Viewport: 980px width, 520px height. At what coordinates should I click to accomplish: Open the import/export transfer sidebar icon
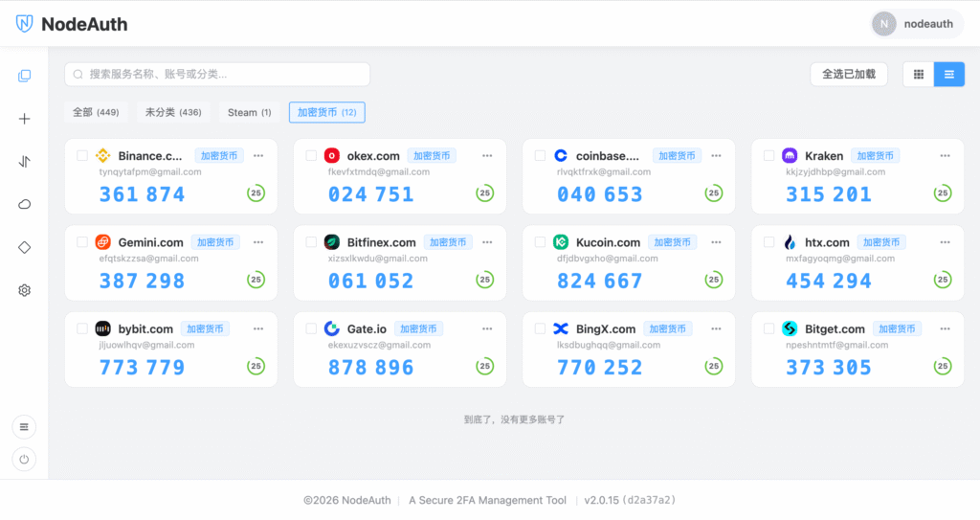[24, 162]
